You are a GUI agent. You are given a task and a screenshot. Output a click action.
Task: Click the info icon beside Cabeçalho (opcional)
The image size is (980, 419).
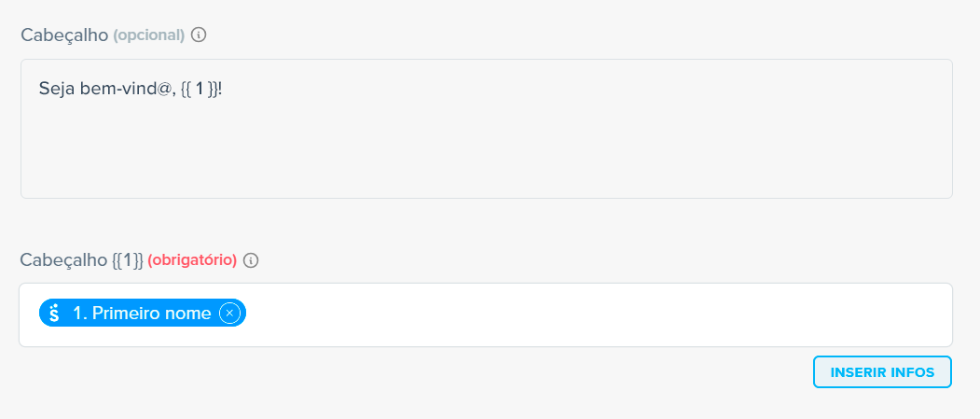point(198,35)
